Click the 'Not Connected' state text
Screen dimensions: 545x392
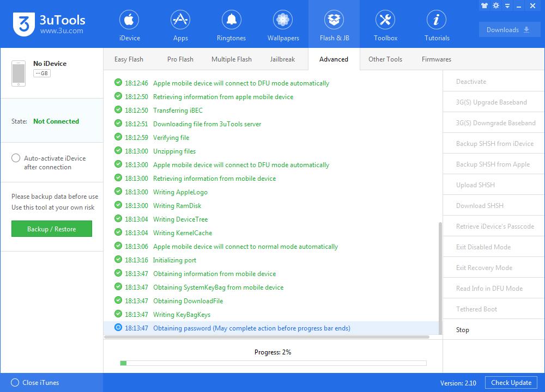[56, 121]
